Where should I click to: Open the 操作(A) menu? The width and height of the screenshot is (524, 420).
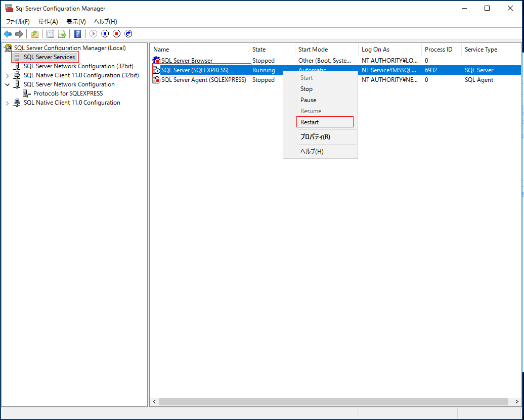pos(48,22)
